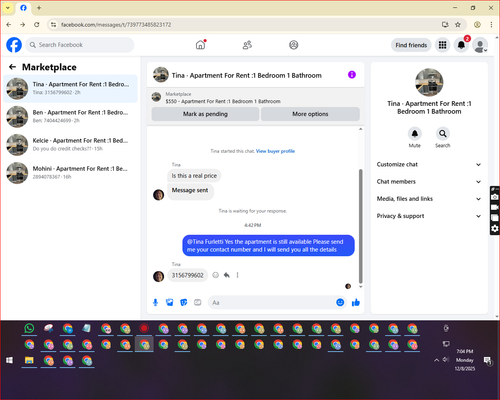Mute this chat with bell icon
The width and height of the screenshot is (500, 400).
click(415, 134)
